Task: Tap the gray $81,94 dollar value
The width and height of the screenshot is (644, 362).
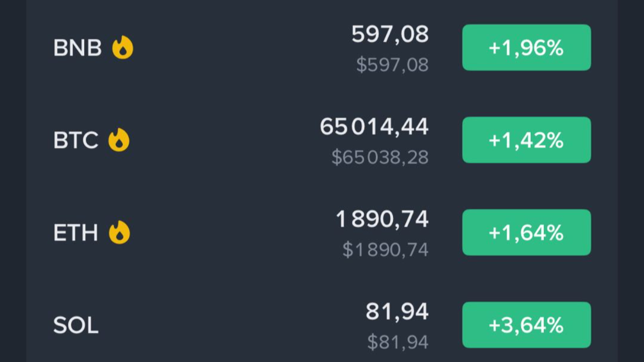Action: tap(398, 342)
